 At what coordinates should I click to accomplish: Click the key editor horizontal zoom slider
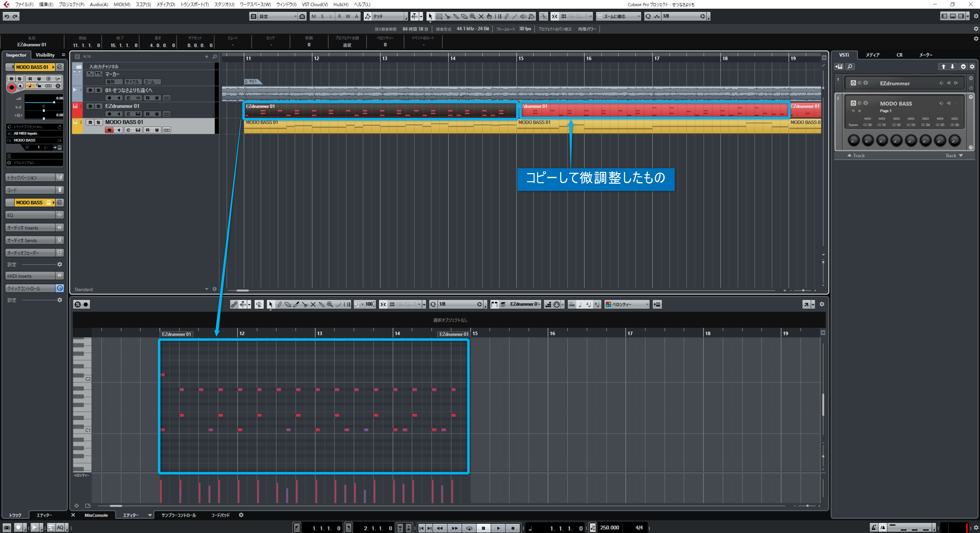pos(807,506)
